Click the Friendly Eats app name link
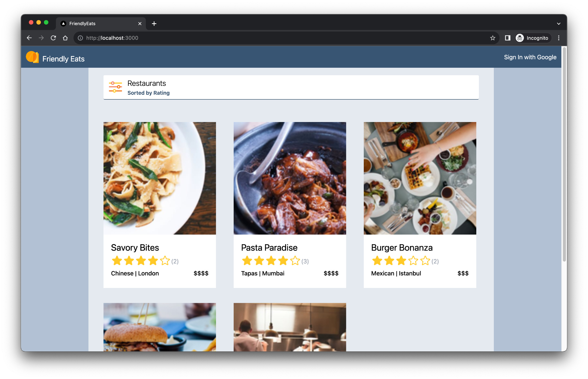588x379 pixels. (x=64, y=58)
